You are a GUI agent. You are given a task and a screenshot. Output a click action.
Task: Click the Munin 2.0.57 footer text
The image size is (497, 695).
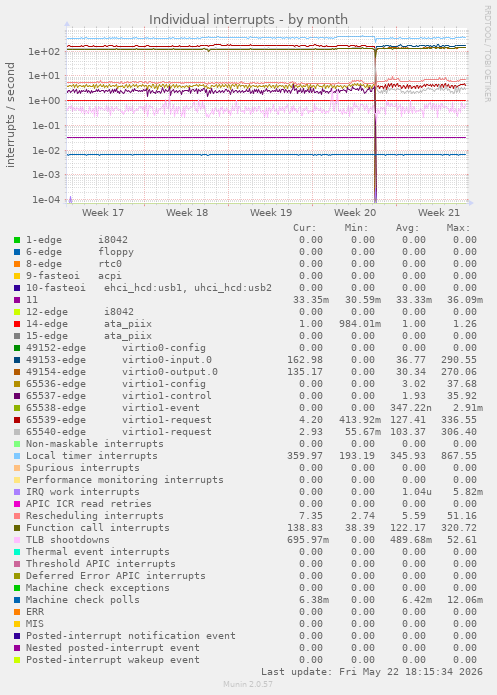[248, 684]
